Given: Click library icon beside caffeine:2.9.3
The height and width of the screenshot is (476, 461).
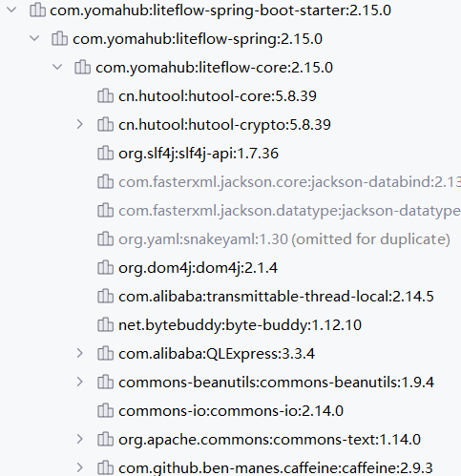Looking at the screenshot, I should pyautogui.click(x=105, y=467).
